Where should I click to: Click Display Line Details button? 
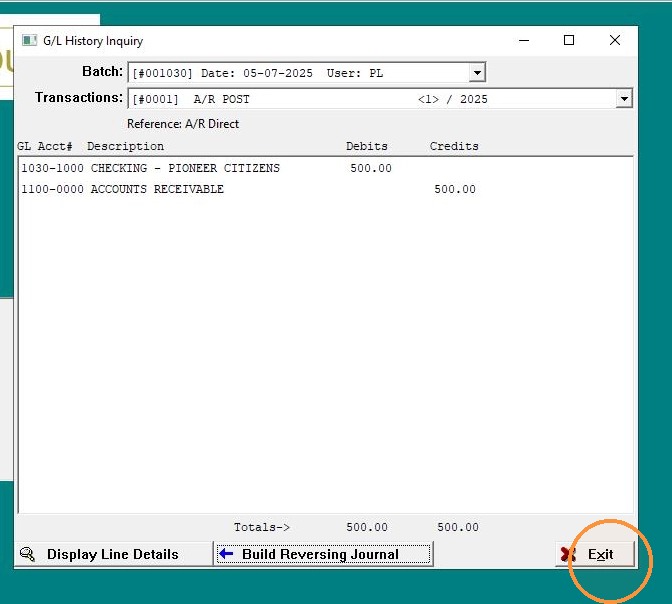point(114,554)
